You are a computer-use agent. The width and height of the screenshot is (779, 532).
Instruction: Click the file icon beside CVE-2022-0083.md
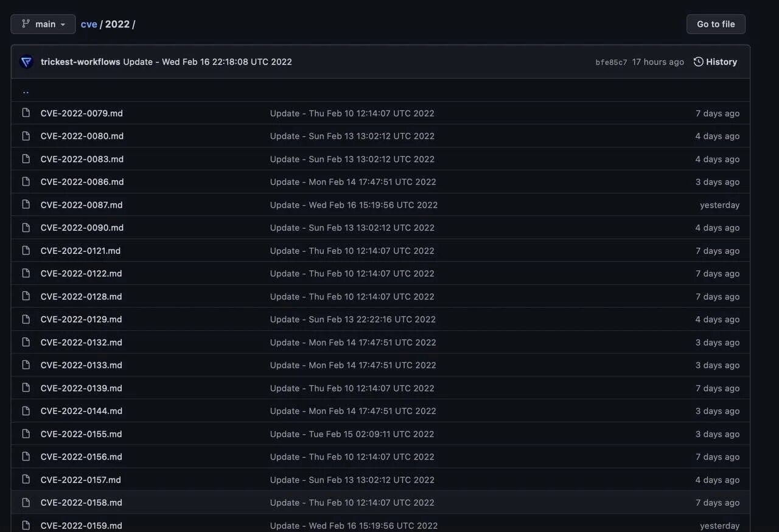pos(26,159)
